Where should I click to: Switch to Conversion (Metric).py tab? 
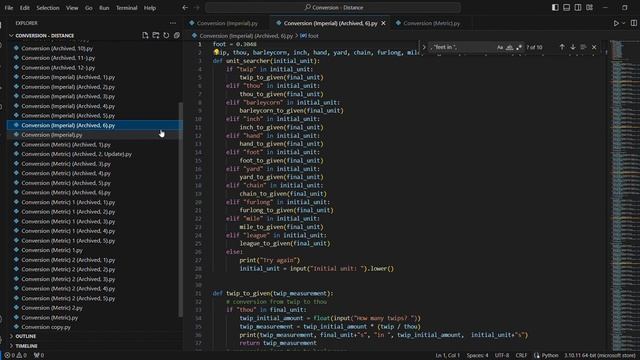(x=431, y=23)
